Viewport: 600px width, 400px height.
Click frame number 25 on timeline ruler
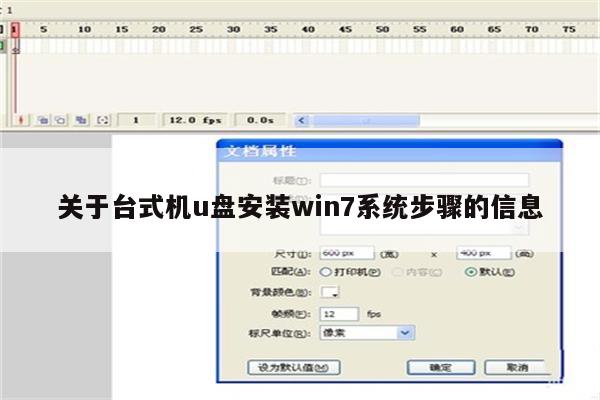[196, 29]
